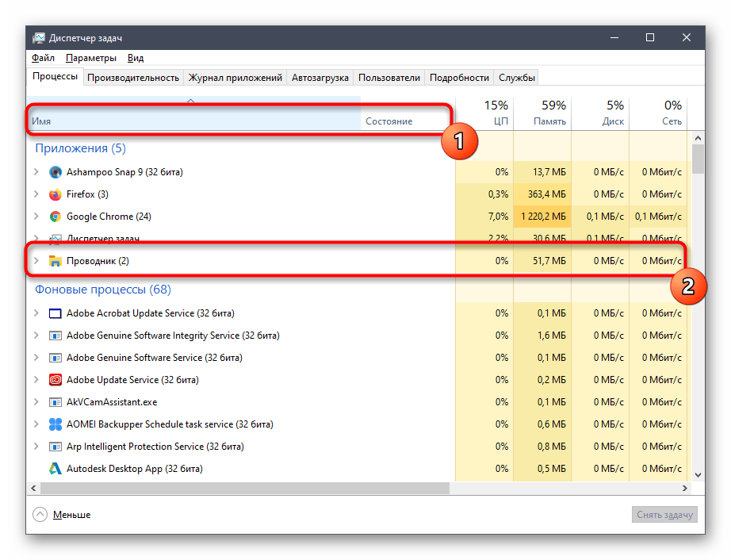Expand Adobe Update Service row
This screenshot has height=560, width=731.
click(36, 380)
